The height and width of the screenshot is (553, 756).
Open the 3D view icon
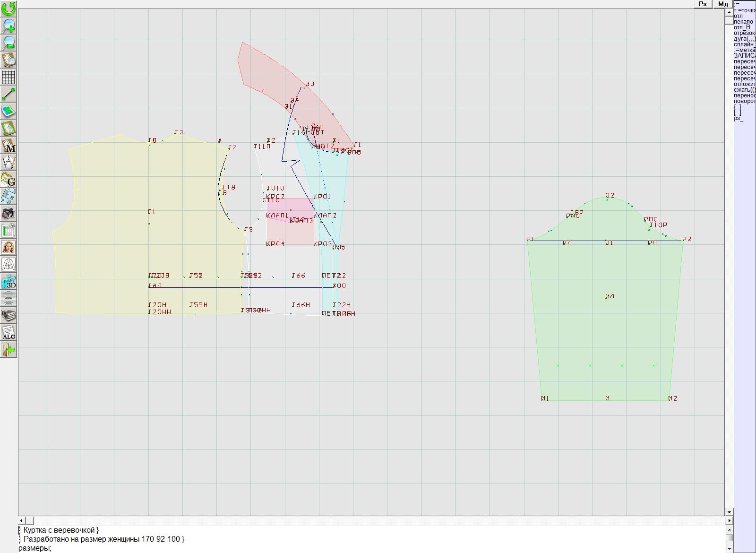click(9, 282)
